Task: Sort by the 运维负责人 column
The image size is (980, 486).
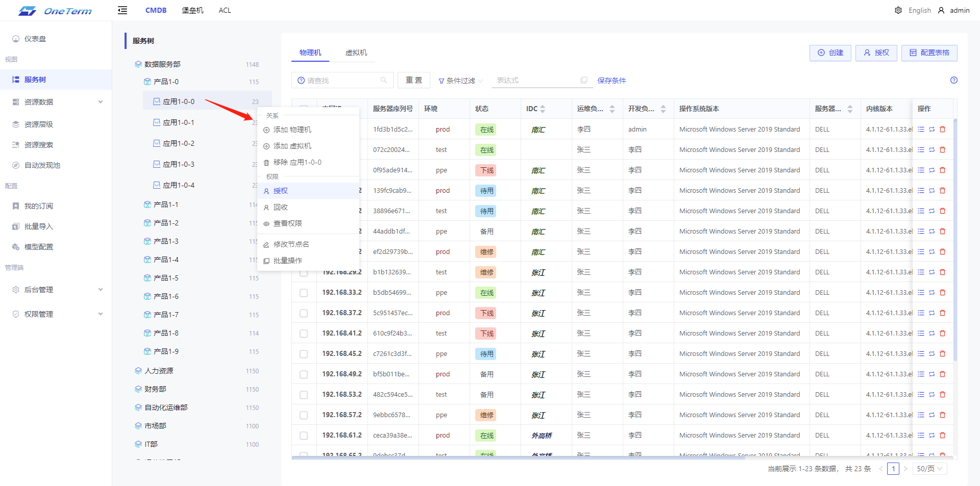Action: tap(612, 109)
